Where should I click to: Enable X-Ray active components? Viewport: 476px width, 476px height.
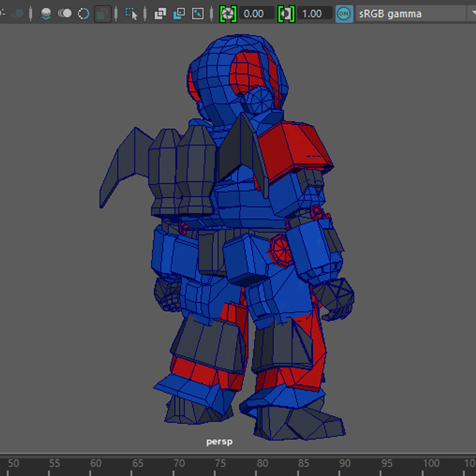[x=179, y=13]
